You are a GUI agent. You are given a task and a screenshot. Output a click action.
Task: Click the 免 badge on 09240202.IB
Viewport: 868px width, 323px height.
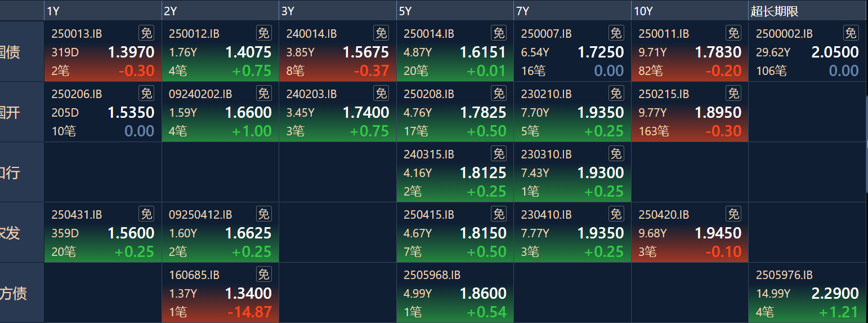[263, 94]
